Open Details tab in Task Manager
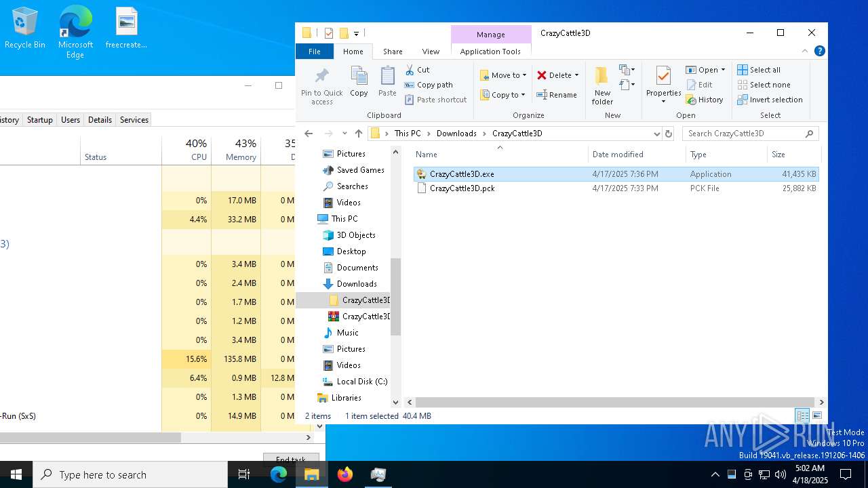The image size is (868, 488). click(100, 120)
